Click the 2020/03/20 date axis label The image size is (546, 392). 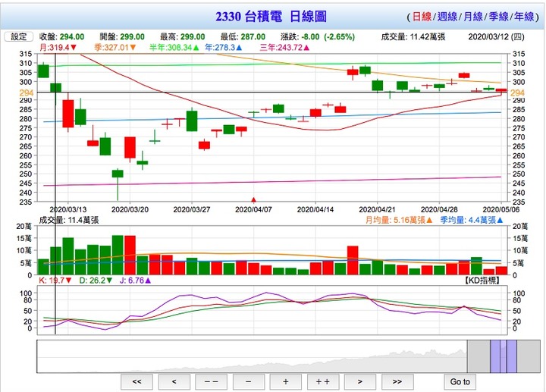click(x=130, y=209)
